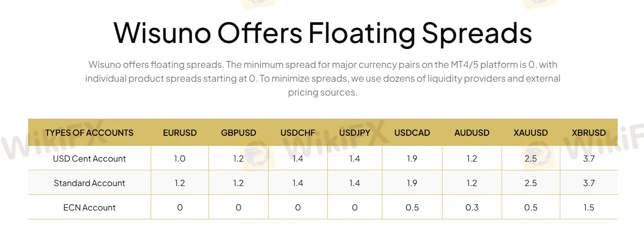644x241 pixels.
Task: Select ECN Account XBRUSD spread of 1.5
Action: click(x=589, y=208)
